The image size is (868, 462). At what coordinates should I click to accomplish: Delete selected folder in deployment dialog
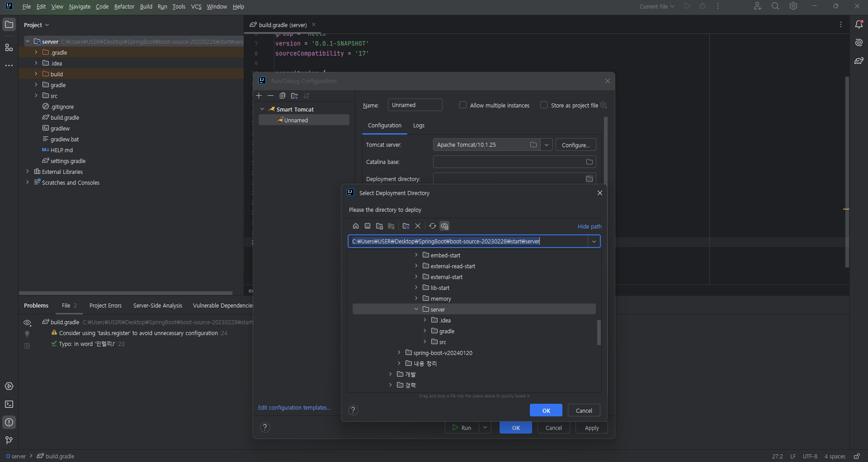click(x=418, y=226)
